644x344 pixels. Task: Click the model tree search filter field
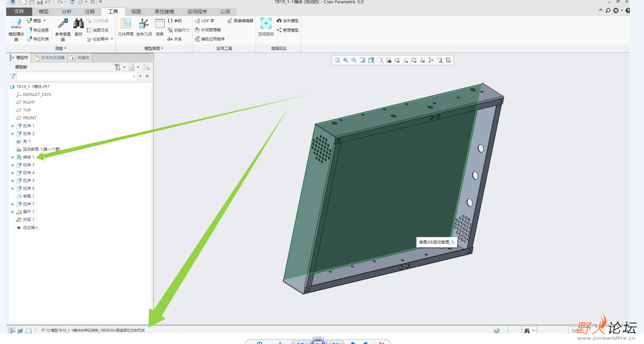74,76
